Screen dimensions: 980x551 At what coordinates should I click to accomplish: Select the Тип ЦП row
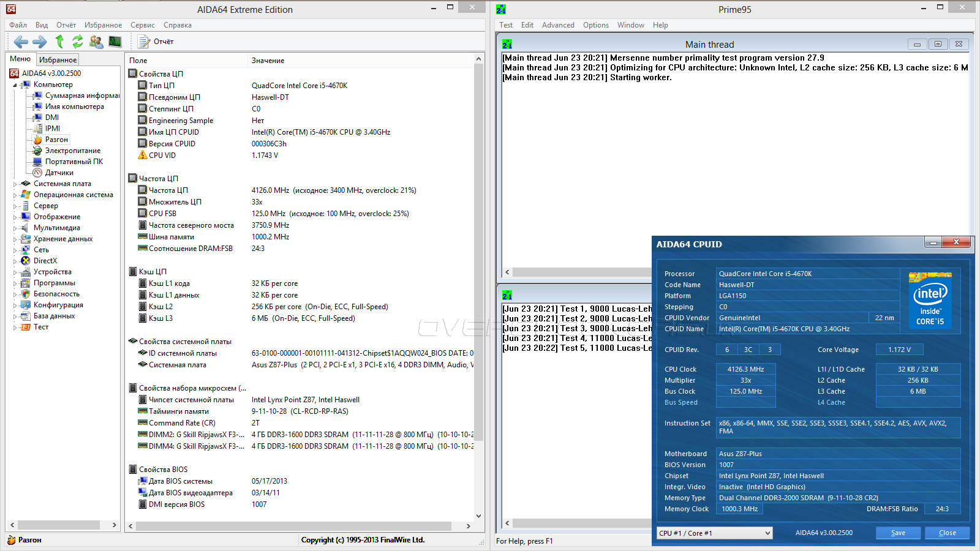coord(300,86)
